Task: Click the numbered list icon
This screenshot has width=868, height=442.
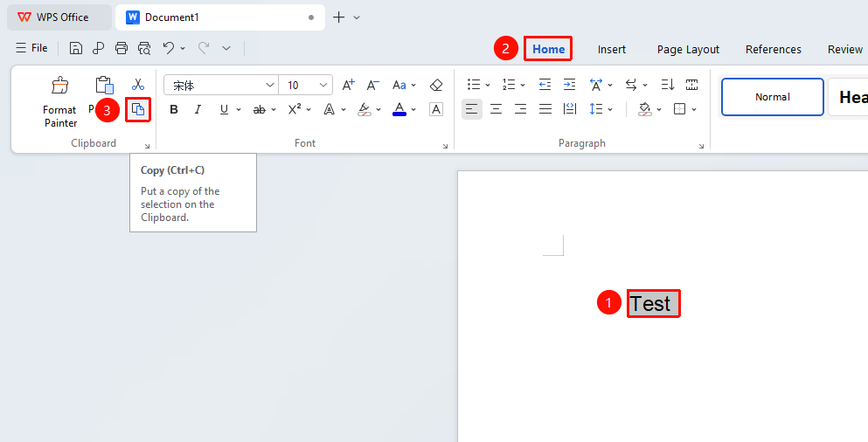Action: (509, 85)
